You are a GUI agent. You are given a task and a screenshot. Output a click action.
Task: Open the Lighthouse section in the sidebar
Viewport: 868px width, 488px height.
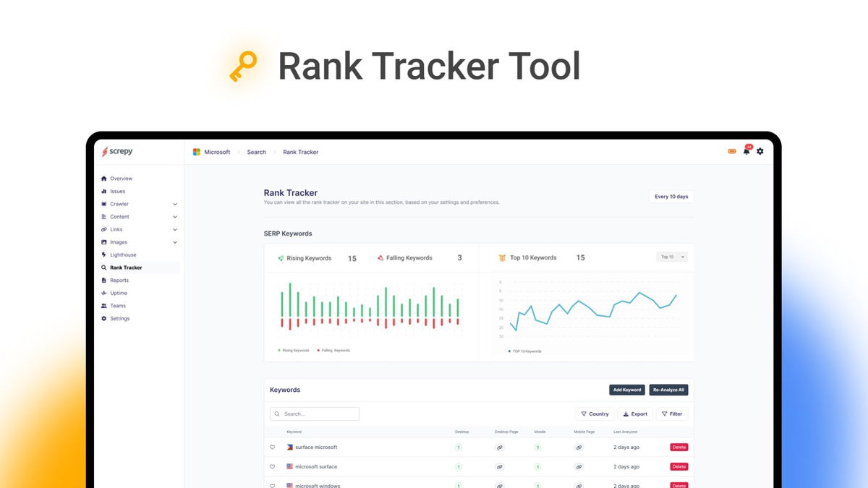pos(123,254)
